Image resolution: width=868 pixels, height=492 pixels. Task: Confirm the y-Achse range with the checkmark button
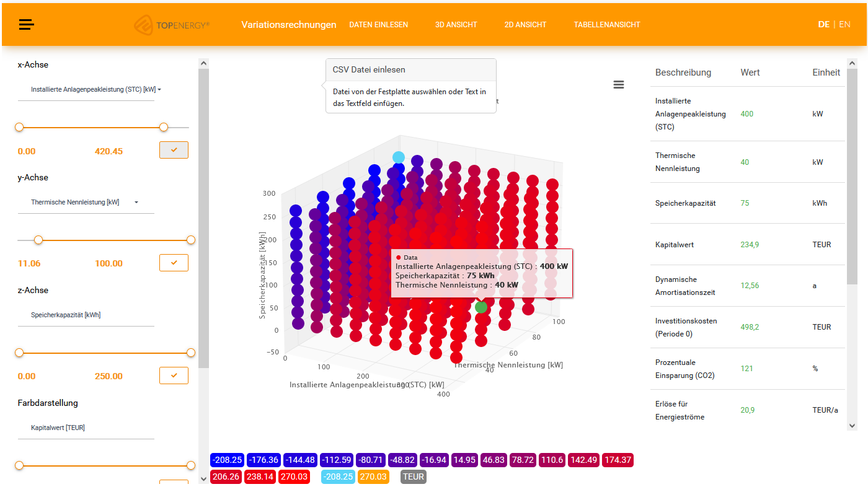point(174,263)
